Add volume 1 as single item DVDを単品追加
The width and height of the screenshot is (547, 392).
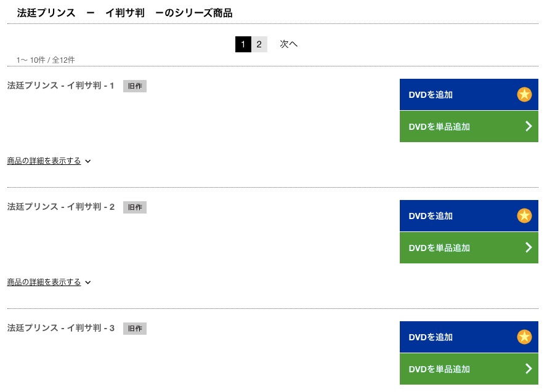[x=469, y=127]
